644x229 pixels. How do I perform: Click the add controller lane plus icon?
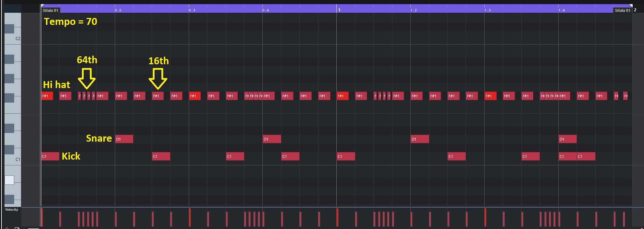pos(7,228)
